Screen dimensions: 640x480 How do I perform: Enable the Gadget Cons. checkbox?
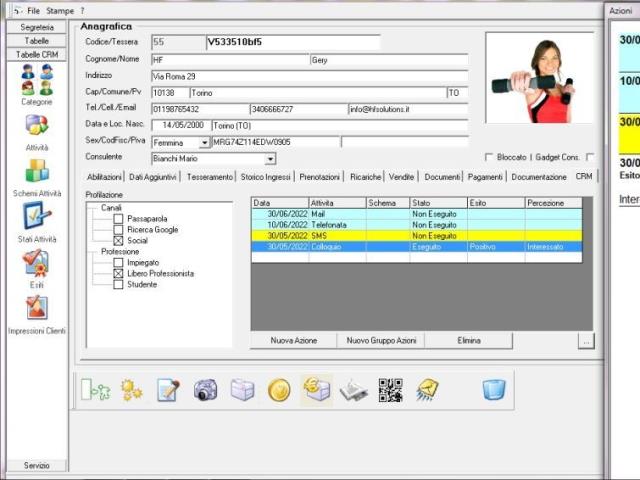pos(590,157)
